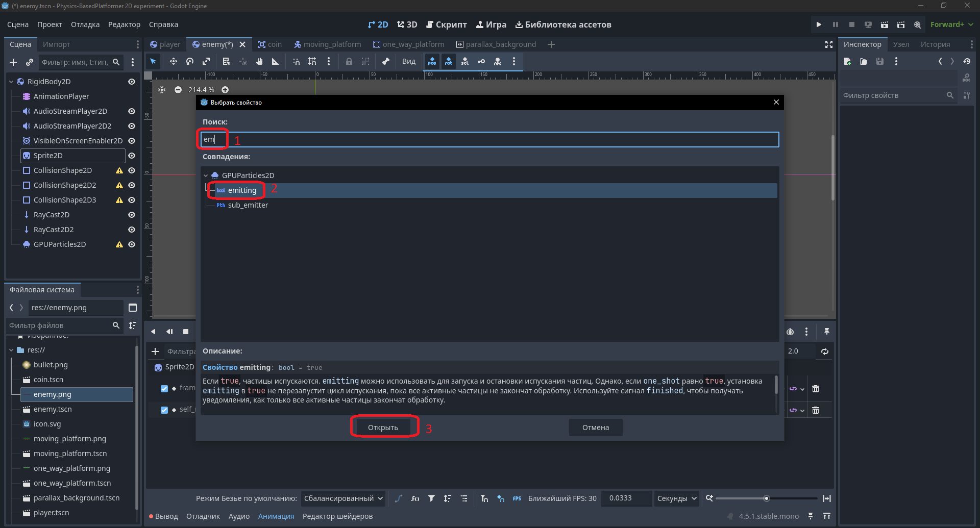Open the Секунды time unit dropdown
Image resolution: width=980 pixels, height=528 pixels.
(677, 498)
